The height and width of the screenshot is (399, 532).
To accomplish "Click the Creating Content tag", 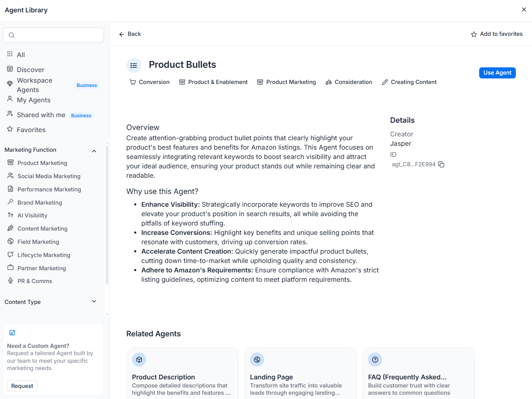I will pos(409,82).
